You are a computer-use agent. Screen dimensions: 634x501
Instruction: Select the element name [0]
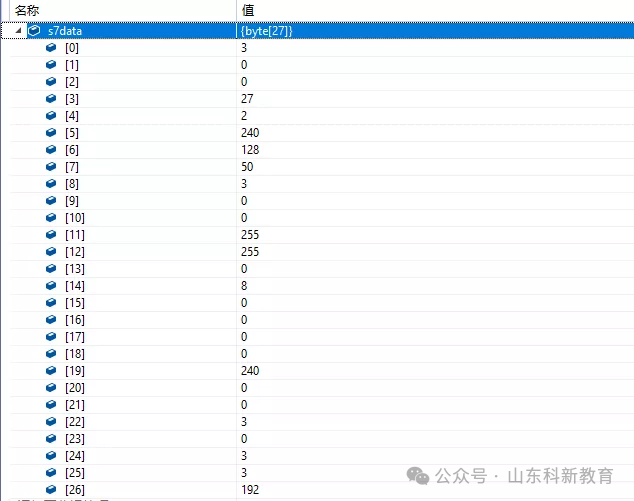[x=72, y=48]
